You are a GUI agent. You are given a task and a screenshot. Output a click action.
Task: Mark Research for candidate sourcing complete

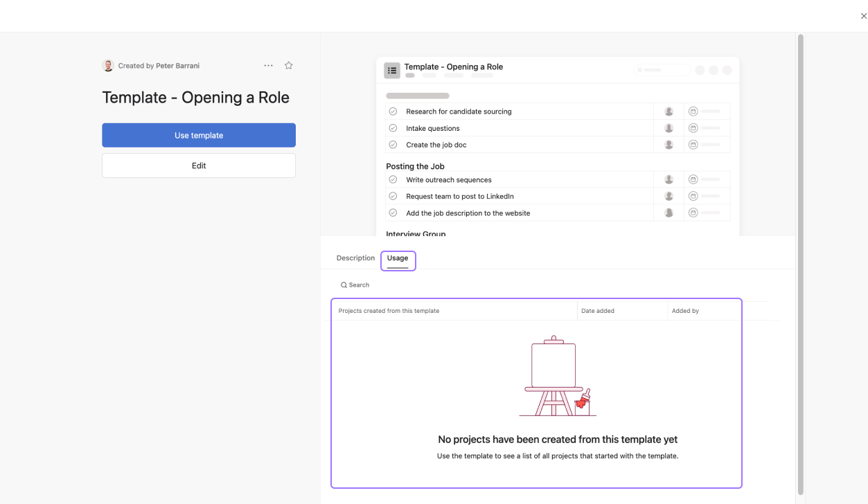pos(393,111)
